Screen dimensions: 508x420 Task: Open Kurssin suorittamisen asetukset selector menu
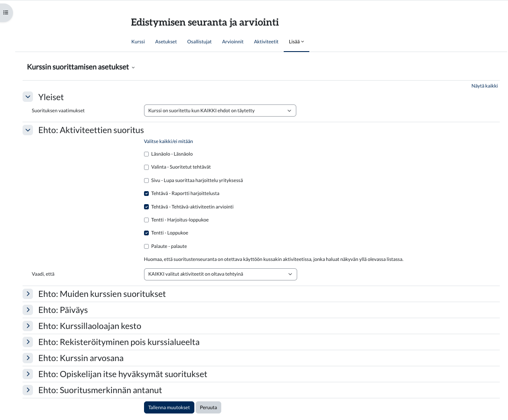click(81, 67)
